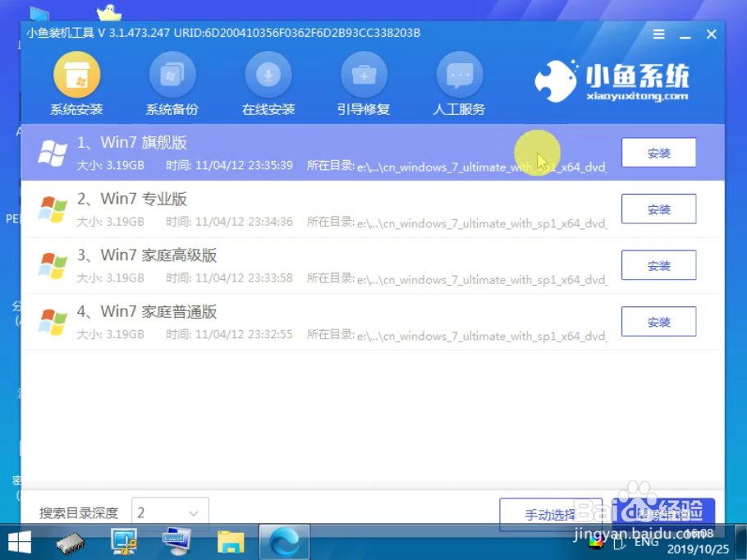The image size is (747, 560).
Task: Click the window title 小鱼装机工具 text
Action: pos(60,33)
